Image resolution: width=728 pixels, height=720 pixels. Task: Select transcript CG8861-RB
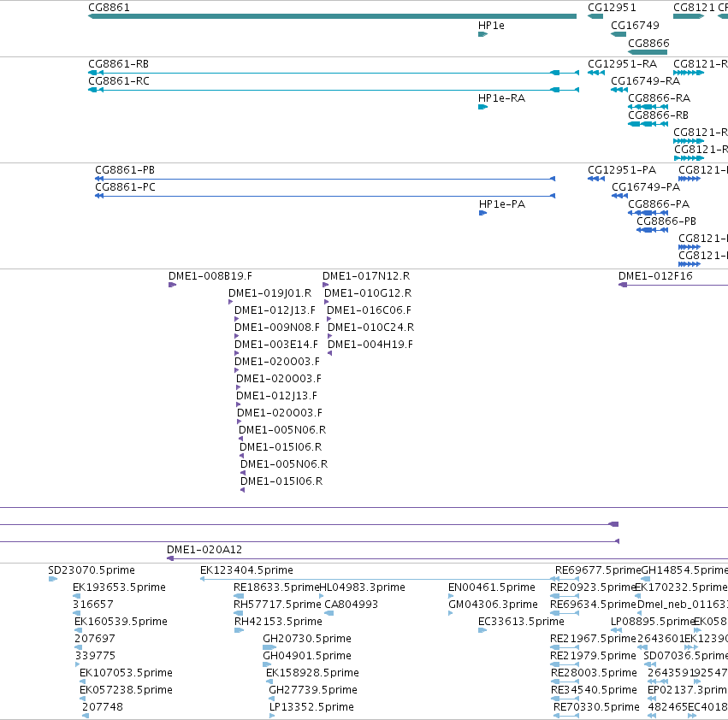334,73
